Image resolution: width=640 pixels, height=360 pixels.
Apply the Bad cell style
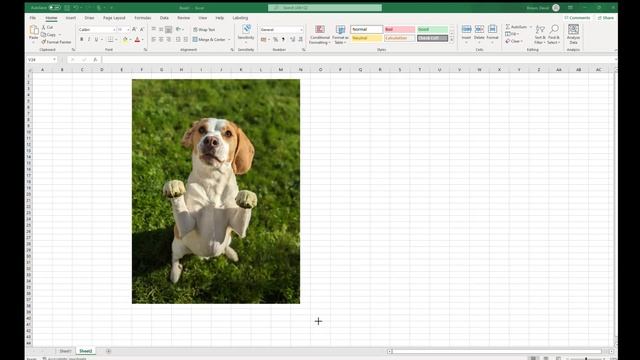400,29
